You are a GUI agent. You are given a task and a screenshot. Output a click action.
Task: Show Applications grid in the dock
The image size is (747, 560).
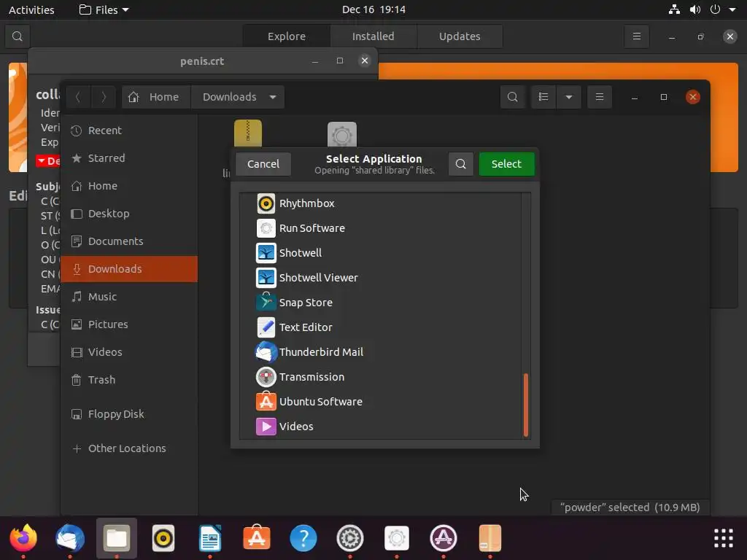point(723,538)
